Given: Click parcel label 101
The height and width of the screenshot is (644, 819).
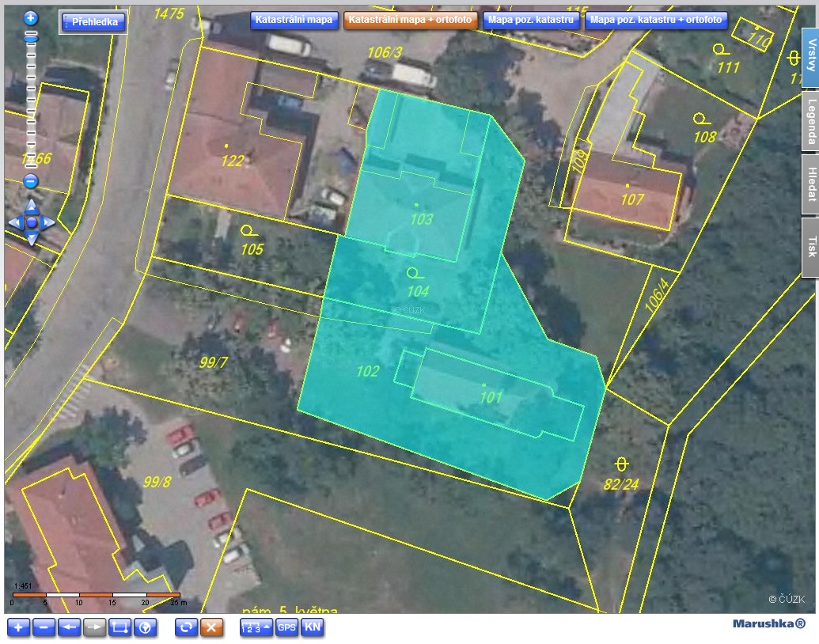Looking at the screenshot, I should click(x=491, y=397).
